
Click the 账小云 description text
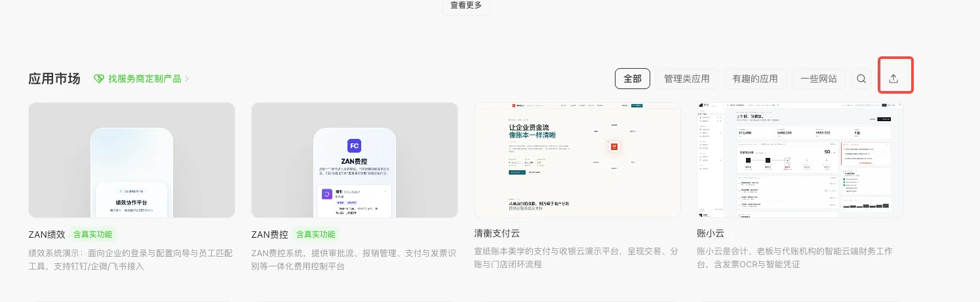point(794,258)
